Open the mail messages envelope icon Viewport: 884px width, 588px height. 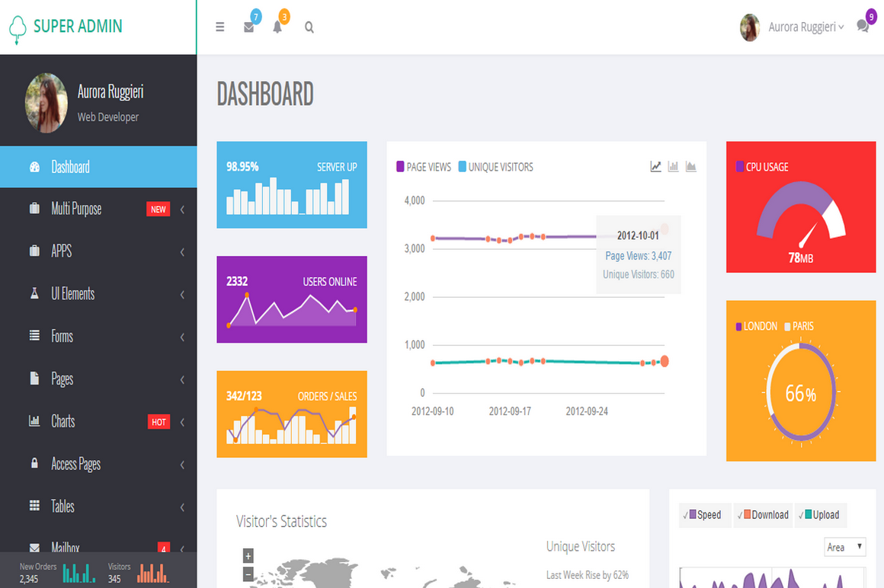(248, 27)
